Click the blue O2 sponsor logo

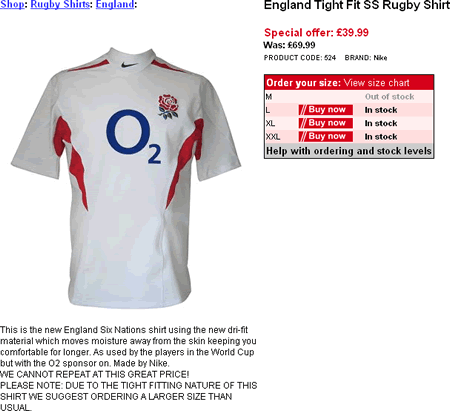[x=134, y=137]
